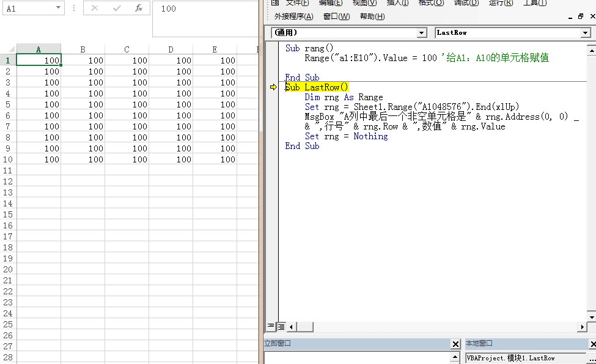Open the 编辑(E) menu
This screenshot has height=364, width=596.
(x=331, y=2)
